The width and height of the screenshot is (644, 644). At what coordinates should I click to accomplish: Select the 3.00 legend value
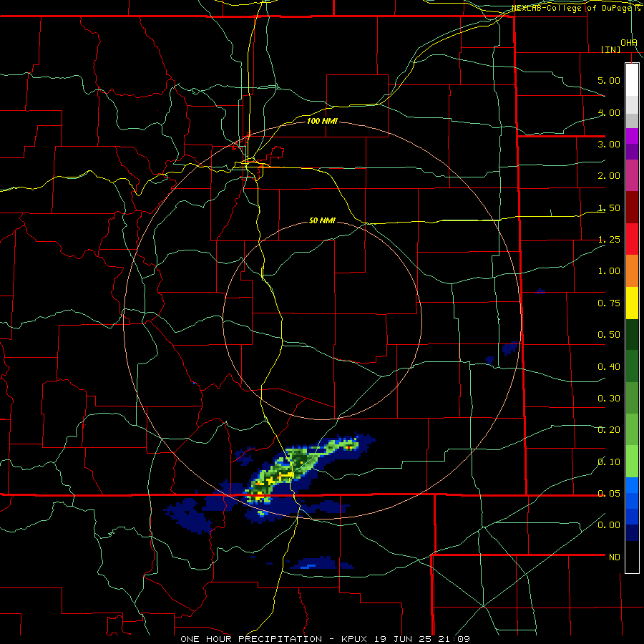pyautogui.click(x=609, y=144)
